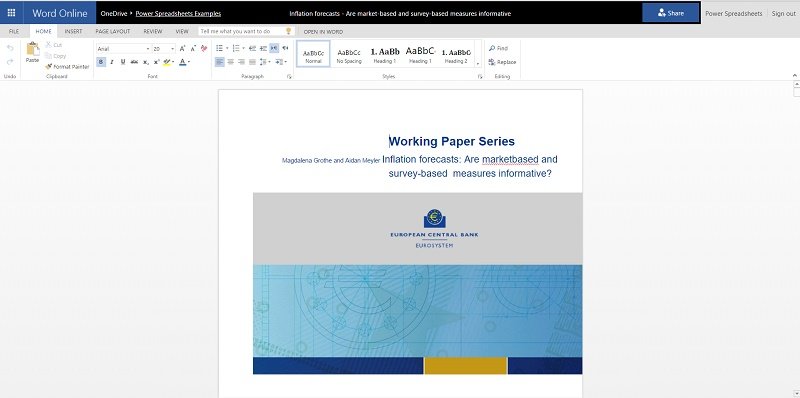Click the Replace icon in Editing
The height and width of the screenshot is (398, 800).
492,62
